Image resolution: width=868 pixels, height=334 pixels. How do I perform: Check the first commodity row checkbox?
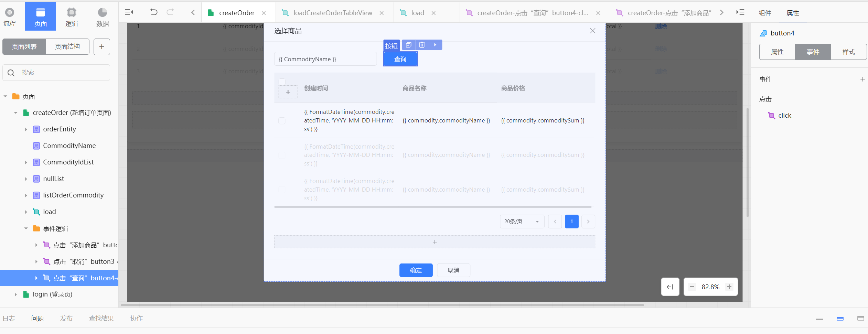[x=282, y=121]
